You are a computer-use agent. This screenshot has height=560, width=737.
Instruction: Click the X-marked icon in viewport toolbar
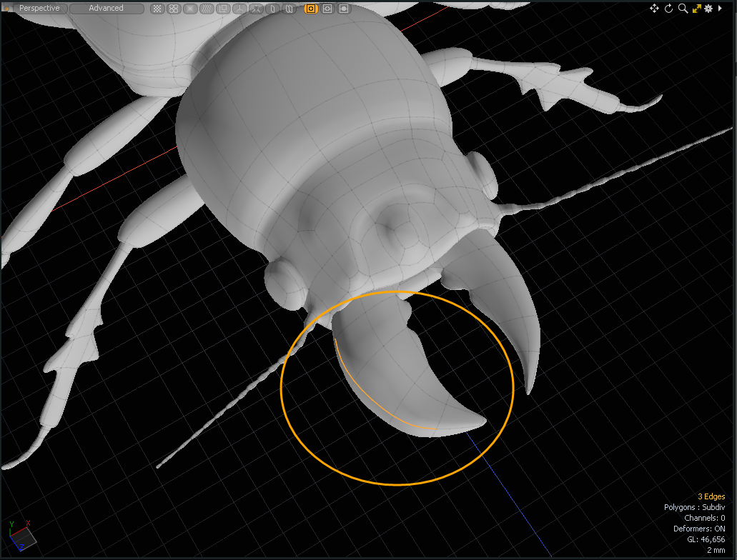191,9
